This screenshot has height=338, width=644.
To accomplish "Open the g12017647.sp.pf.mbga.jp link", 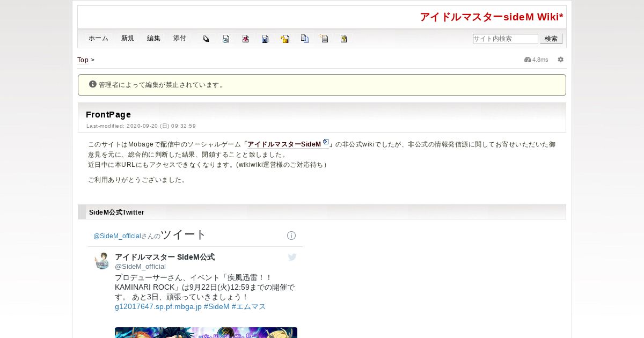I will pos(158,307).
